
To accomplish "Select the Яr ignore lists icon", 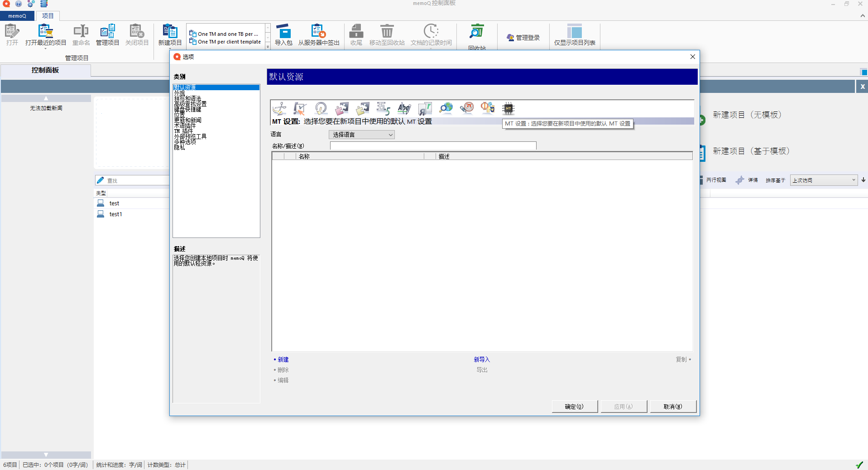I will [425, 108].
